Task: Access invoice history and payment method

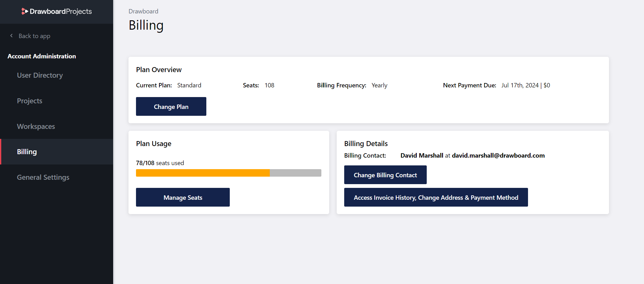Action: (x=436, y=197)
